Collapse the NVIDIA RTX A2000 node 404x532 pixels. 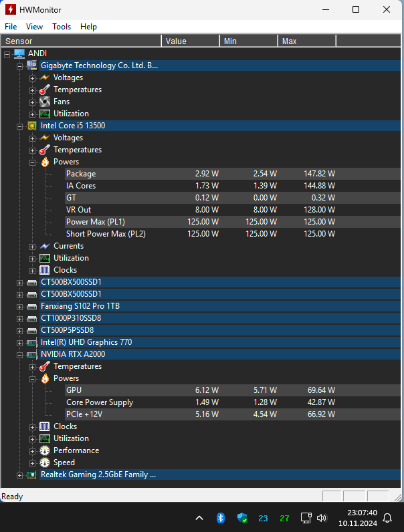point(19,356)
